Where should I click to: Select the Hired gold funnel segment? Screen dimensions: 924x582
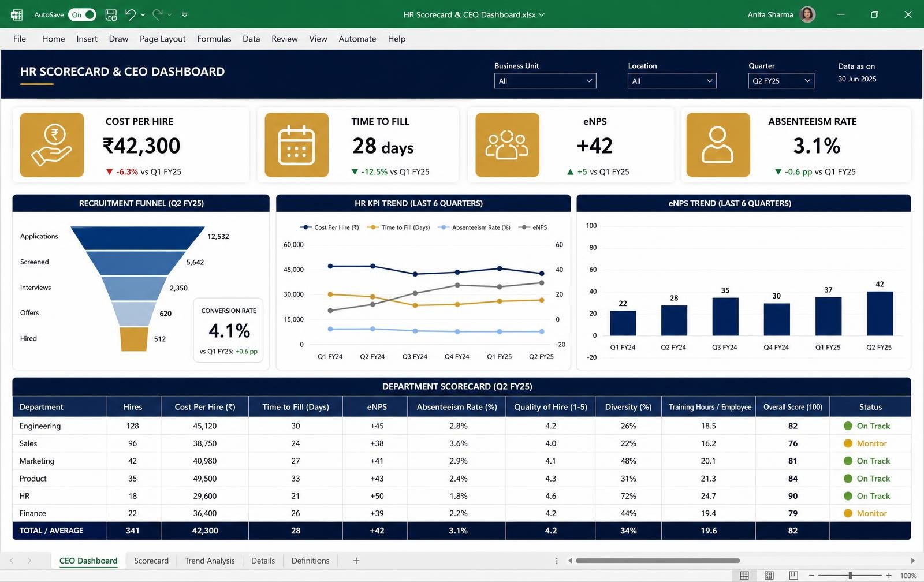pos(134,339)
